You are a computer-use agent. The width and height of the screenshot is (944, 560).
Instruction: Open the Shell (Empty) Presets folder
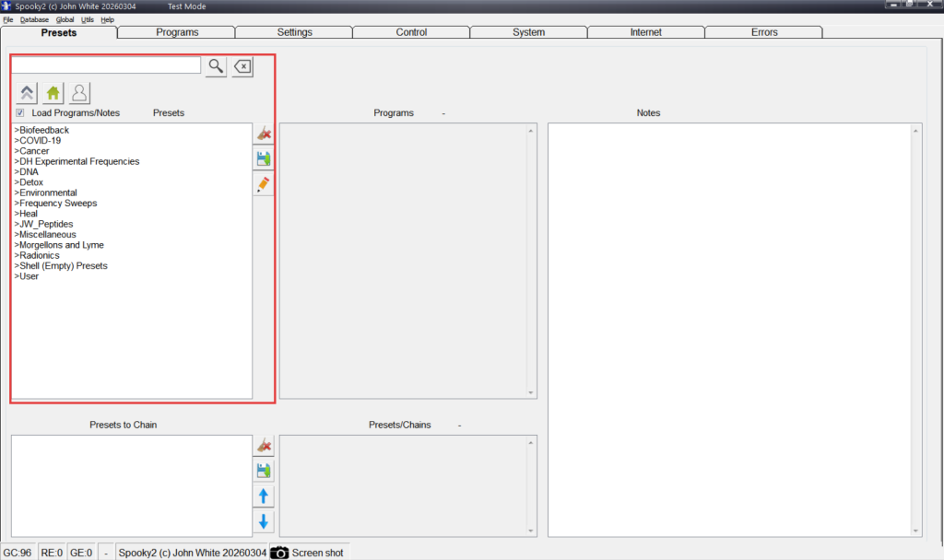[62, 266]
